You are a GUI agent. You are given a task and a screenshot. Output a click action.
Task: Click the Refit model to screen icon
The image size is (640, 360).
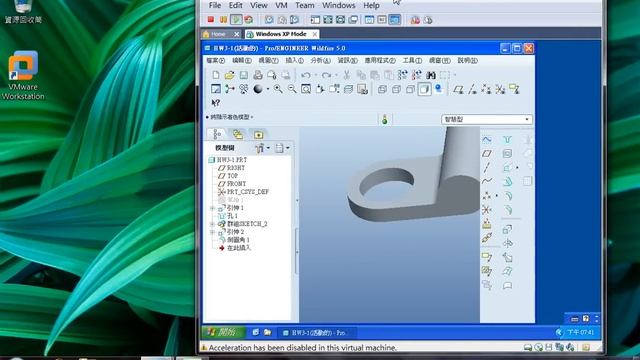(306, 89)
